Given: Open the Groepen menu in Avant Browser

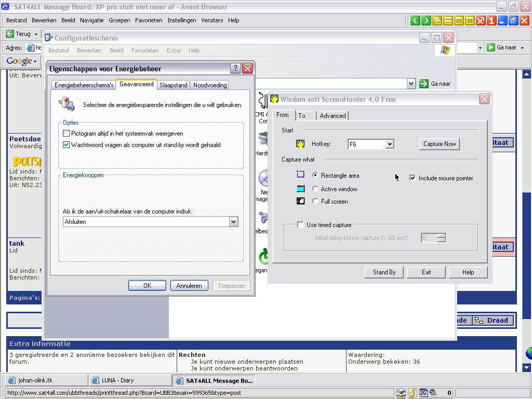Looking at the screenshot, I should coord(119,20).
